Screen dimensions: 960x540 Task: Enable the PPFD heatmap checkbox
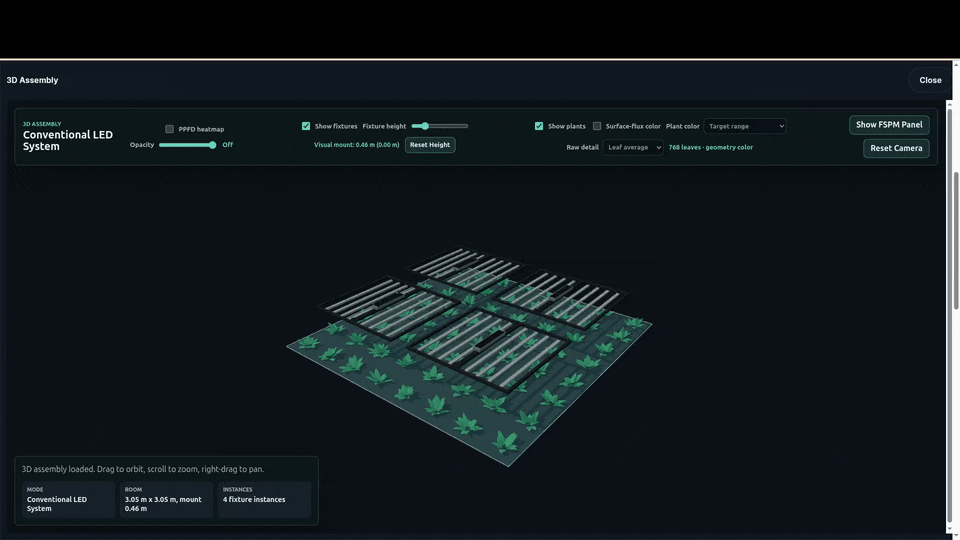[x=170, y=129]
